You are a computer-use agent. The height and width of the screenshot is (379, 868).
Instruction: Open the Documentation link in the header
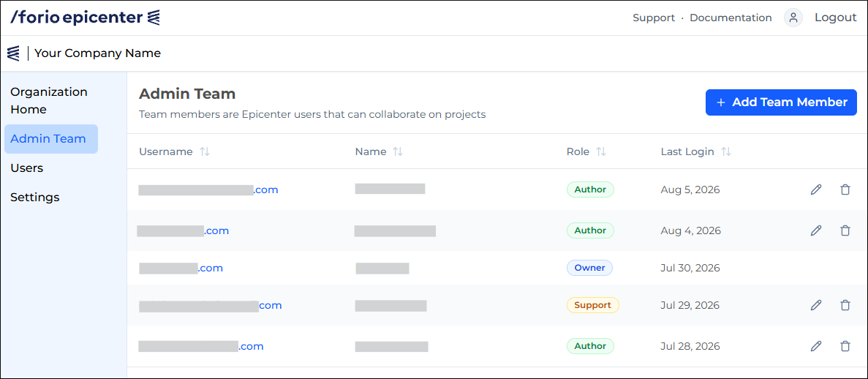click(x=731, y=18)
